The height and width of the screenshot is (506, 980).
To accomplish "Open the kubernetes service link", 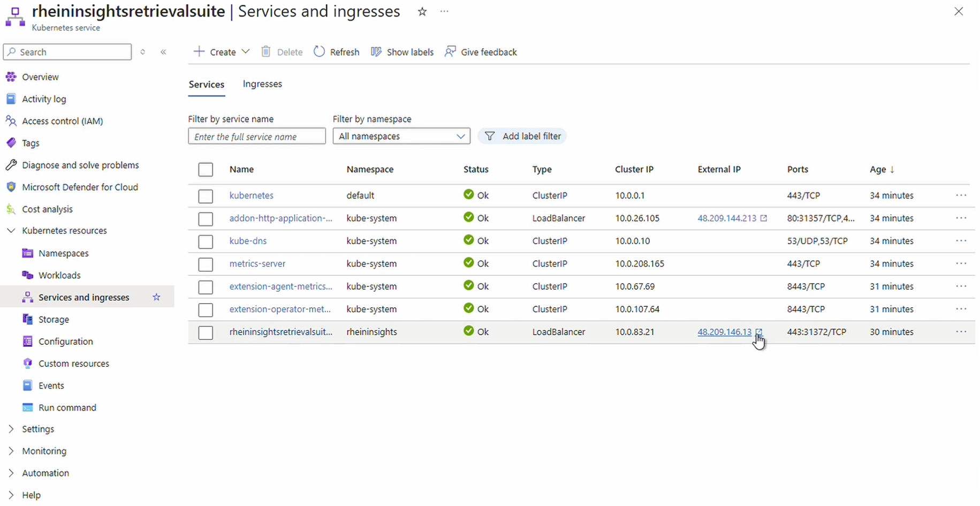I will pos(252,195).
